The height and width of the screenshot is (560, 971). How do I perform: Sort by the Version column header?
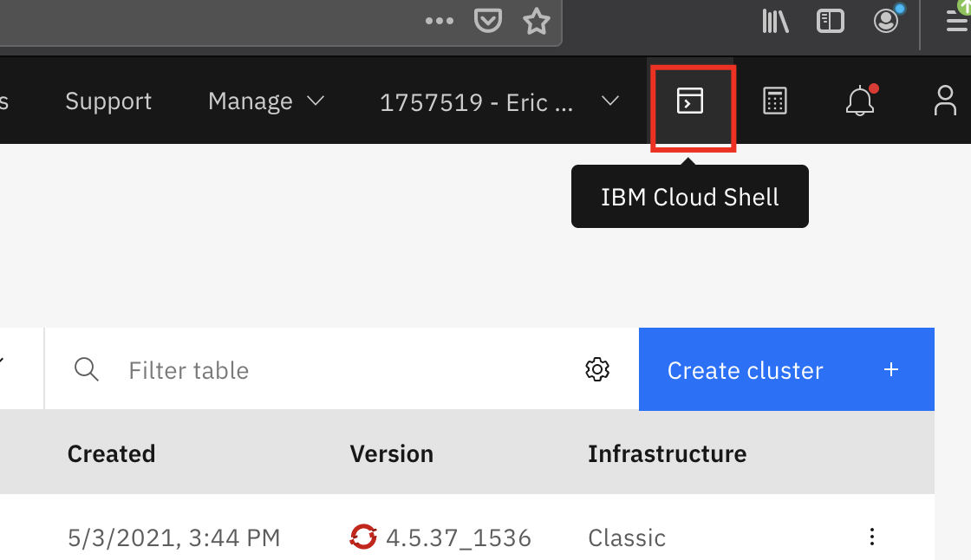(x=391, y=453)
